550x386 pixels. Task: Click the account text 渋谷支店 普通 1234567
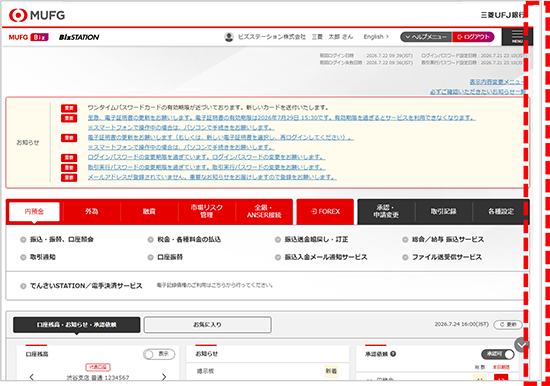pyautogui.click(x=98, y=378)
